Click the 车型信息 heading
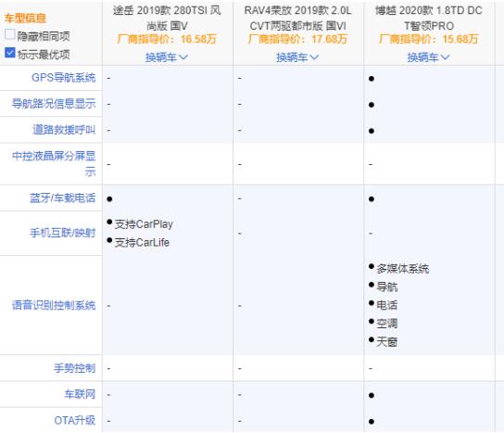Image resolution: width=504 pixels, height=433 pixels. [25, 18]
